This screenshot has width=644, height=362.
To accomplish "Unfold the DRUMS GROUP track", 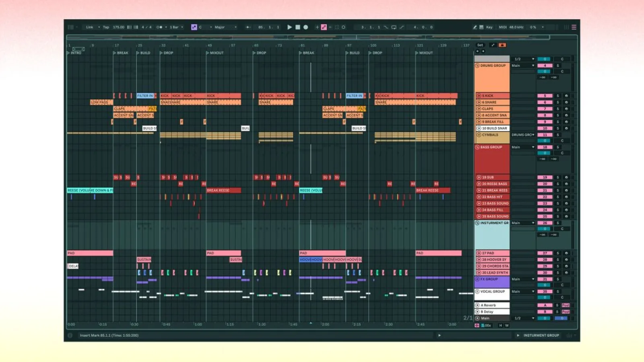I will pyautogui.click(x=477, y=66).
